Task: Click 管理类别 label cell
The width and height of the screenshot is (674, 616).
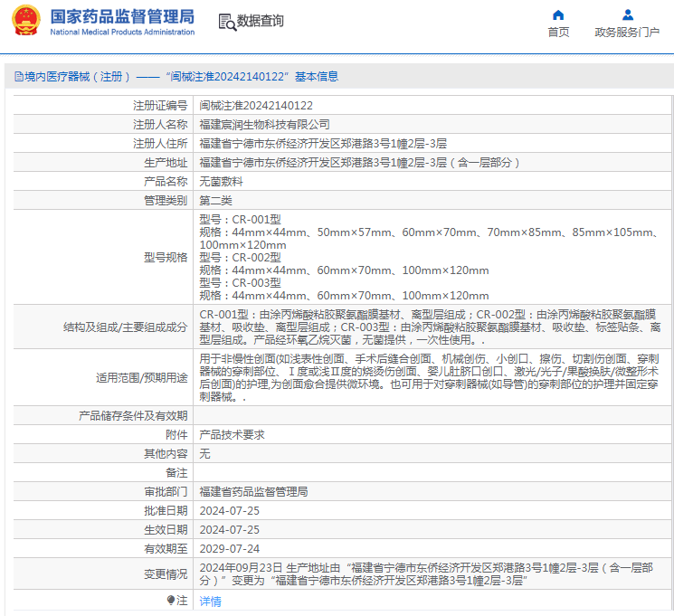Action: [x=166, y=200]
